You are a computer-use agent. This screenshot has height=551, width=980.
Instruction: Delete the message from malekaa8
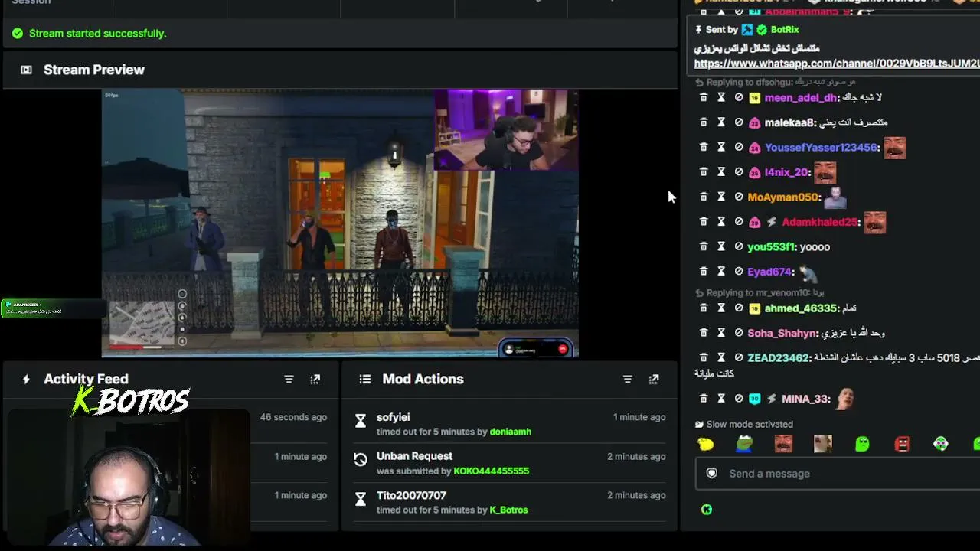pyautogui.click(x=704, y=122)
